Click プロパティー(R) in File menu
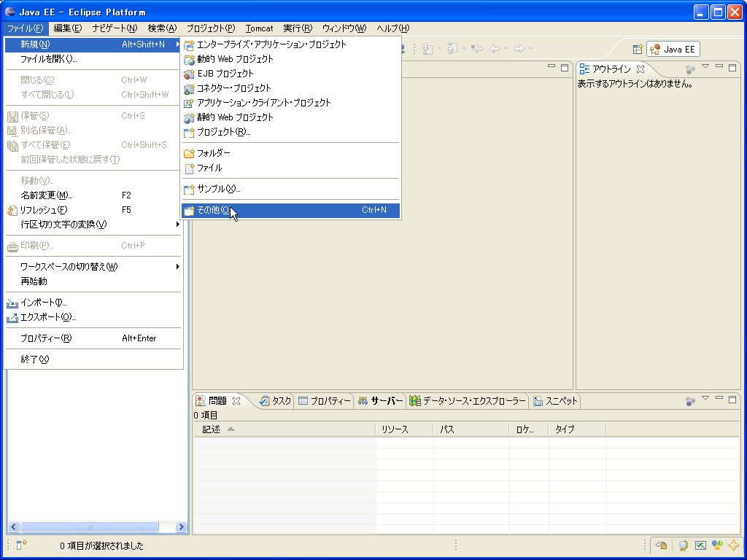Image resolution: width=747 pixels, height=560 pixels. click(93, 338)
